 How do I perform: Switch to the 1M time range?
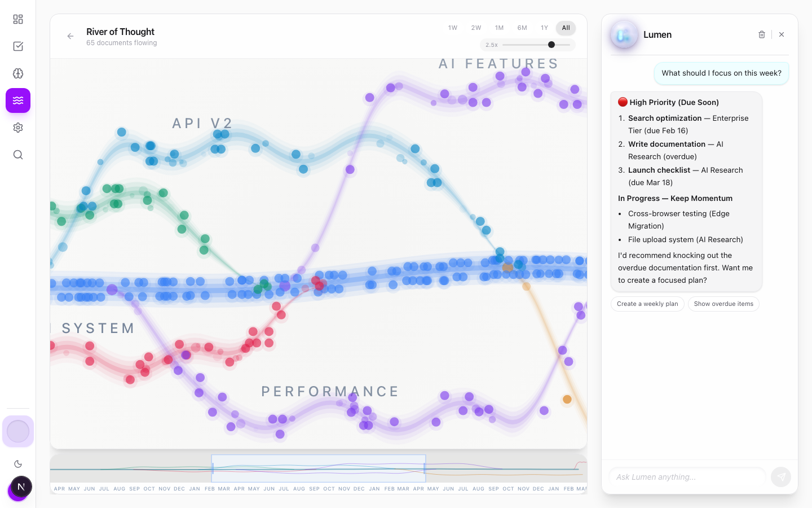[x=499, y=28]
